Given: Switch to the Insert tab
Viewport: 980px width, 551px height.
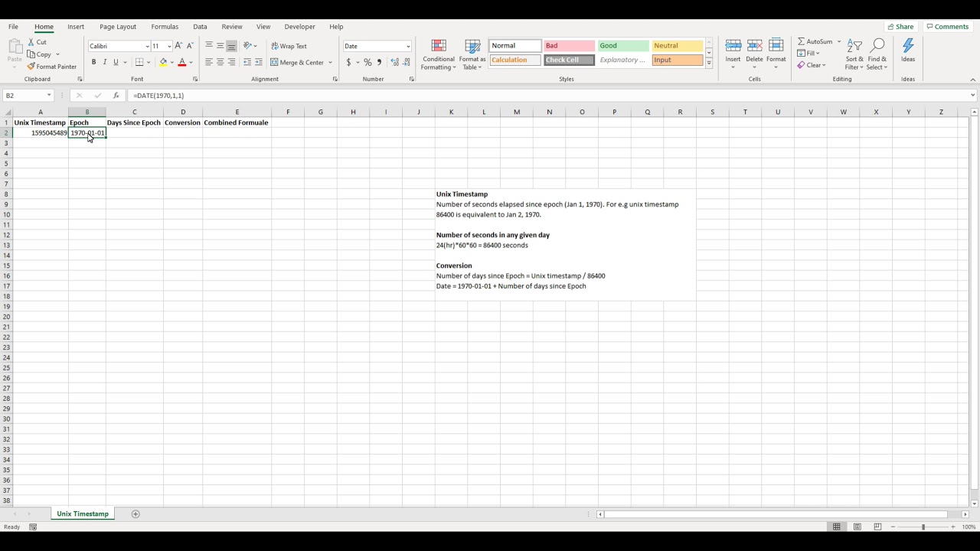Looking at the screenshot, I should click(x=76, y=26).
